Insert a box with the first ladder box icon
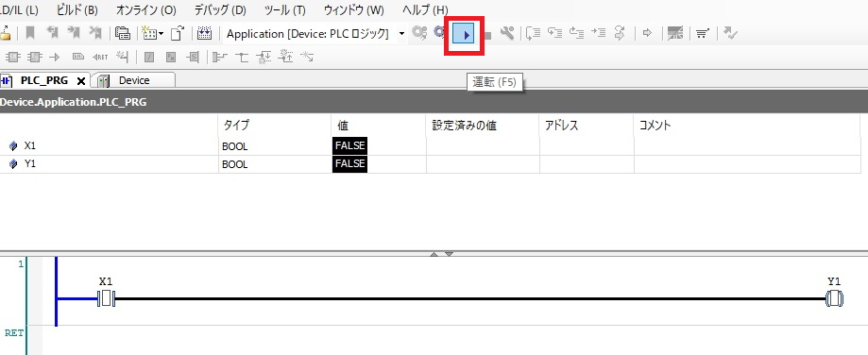 [x=13, y=57]
